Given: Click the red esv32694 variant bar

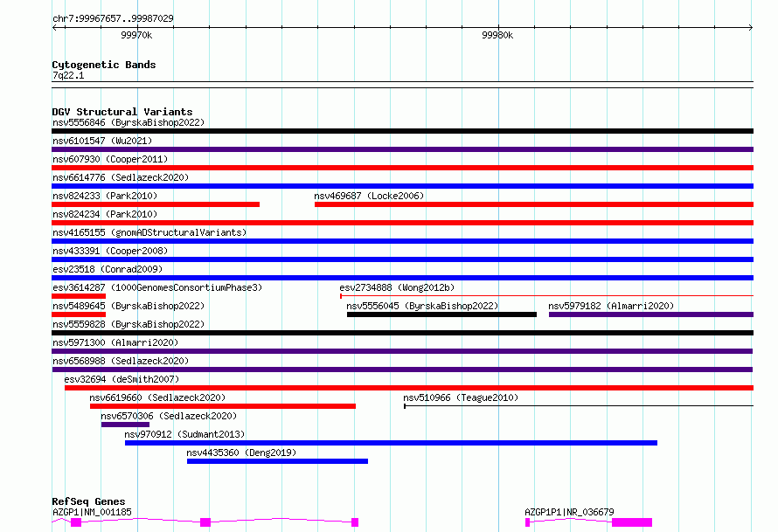Looking at the screenshot, I should 409,388.
